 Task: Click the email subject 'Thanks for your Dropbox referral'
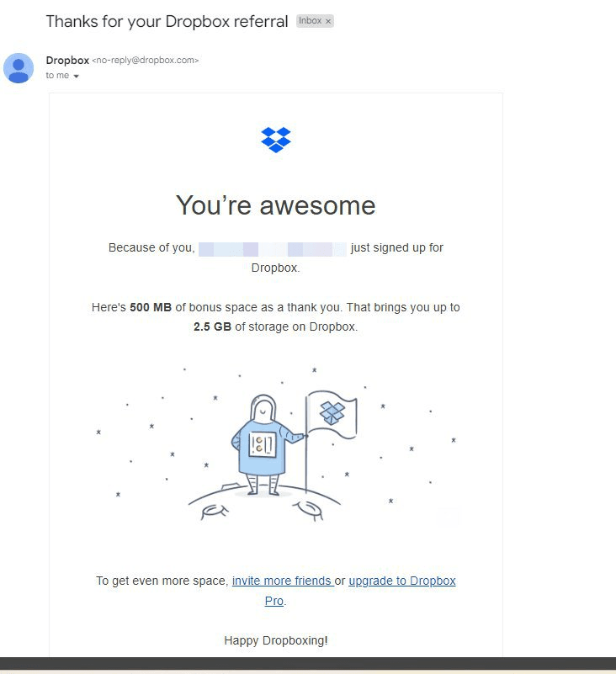click(x=167, y=22)
